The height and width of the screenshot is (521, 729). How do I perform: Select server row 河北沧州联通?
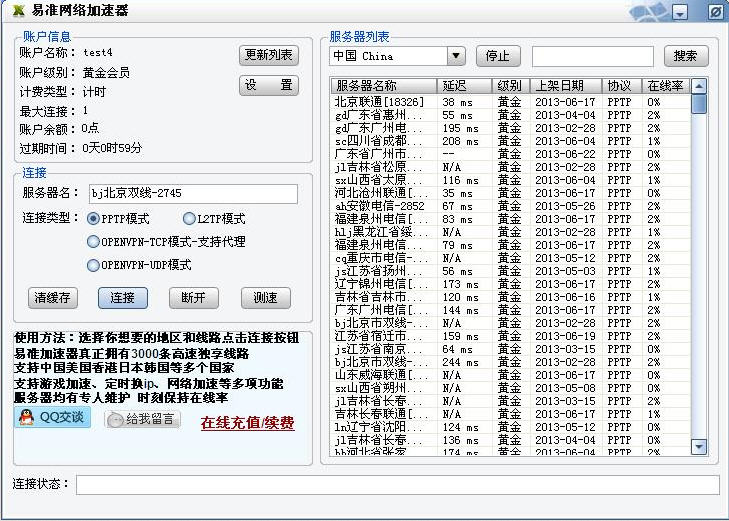pos(510,193)
